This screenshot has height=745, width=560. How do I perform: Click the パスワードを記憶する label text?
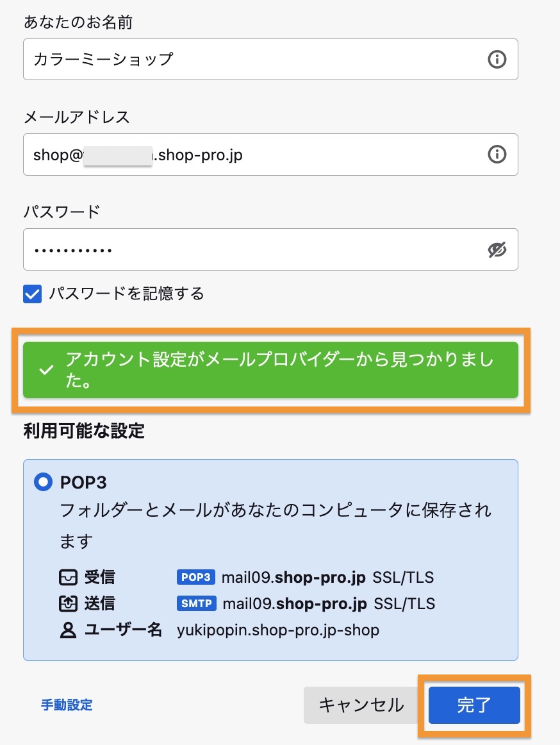click(127, 294)
